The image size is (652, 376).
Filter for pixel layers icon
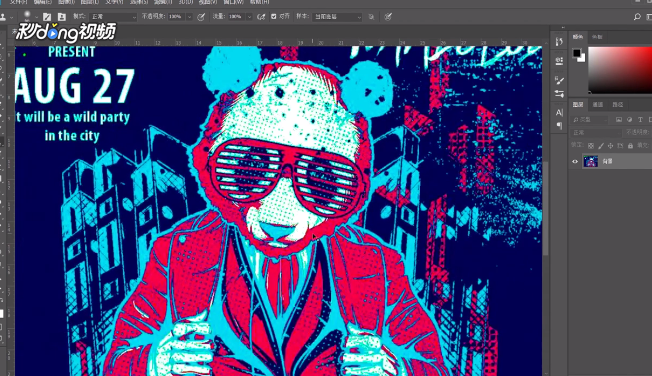(x=619, y=120)
